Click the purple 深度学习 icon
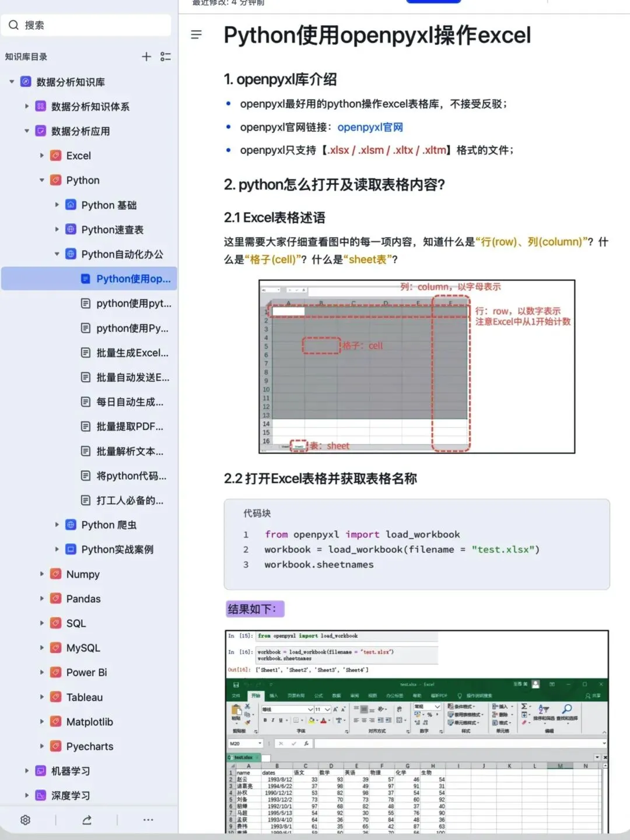This screenshot has height=840, width=630. (x=40, y=795)
